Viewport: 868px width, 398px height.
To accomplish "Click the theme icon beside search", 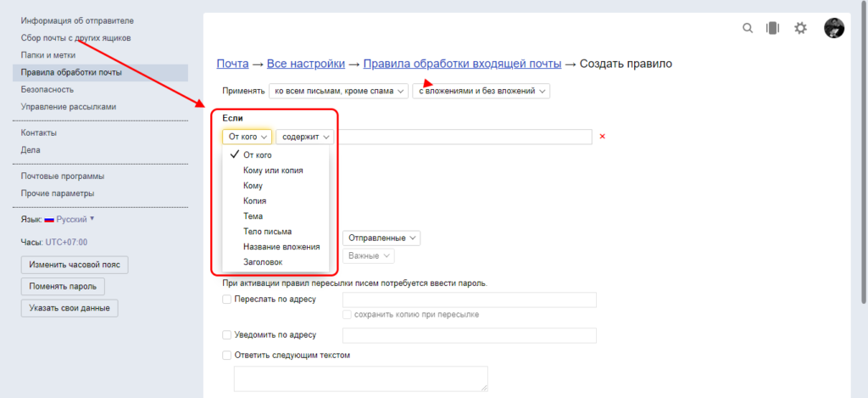I will [772, 28].
